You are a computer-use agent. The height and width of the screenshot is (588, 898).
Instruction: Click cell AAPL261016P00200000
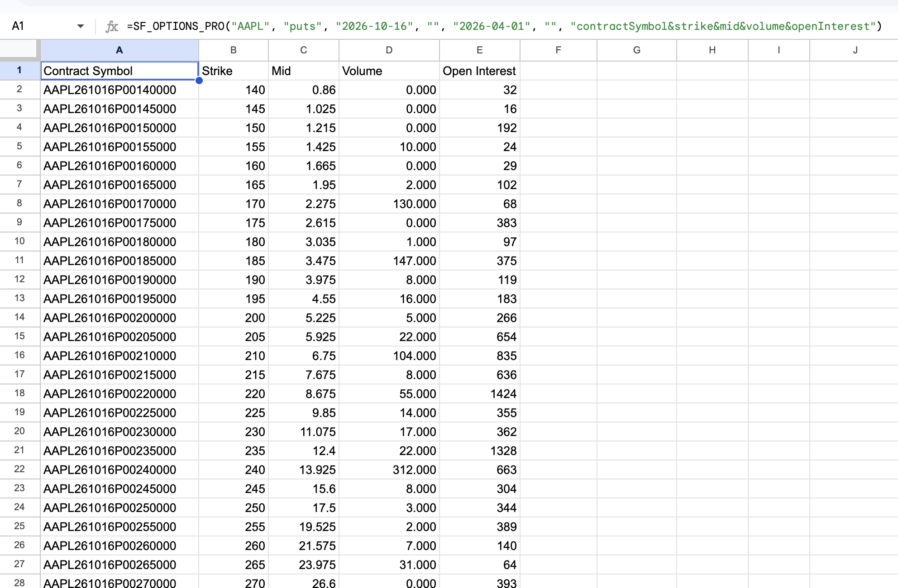click(x=119, y=318)
